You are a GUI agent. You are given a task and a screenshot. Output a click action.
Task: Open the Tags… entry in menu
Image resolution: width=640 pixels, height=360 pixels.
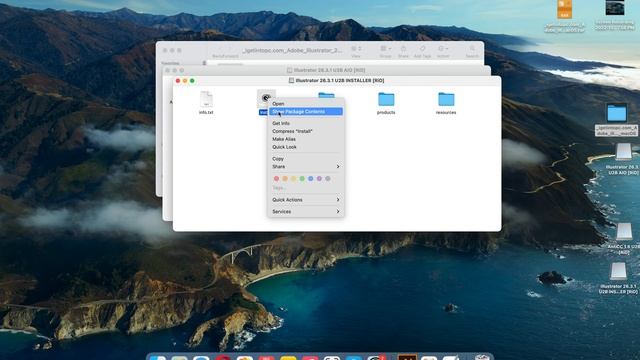pyautogui.click(x=278, y=188)
